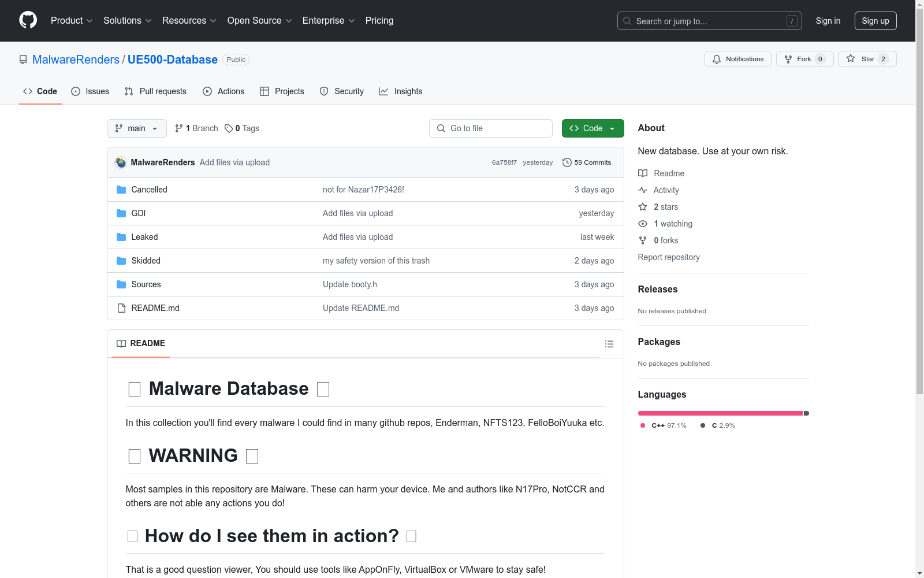The height and width of the screenshot is (578, 924).
Task: Click the slash shortcut key icon in search
Action: pos(792,21)
